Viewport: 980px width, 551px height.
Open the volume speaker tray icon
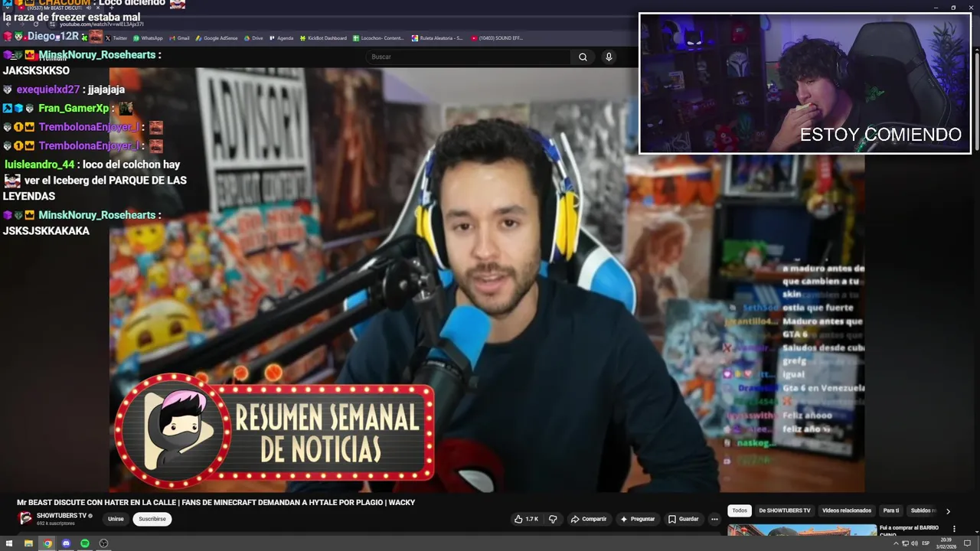(914, 543)
